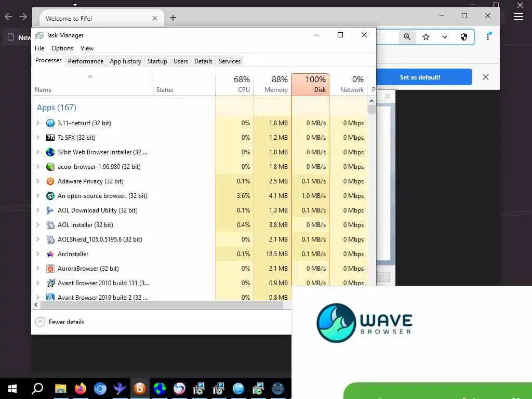Open the File menu in Task Manager
This screenshot has width=532, height=399.
coord(39,48)
